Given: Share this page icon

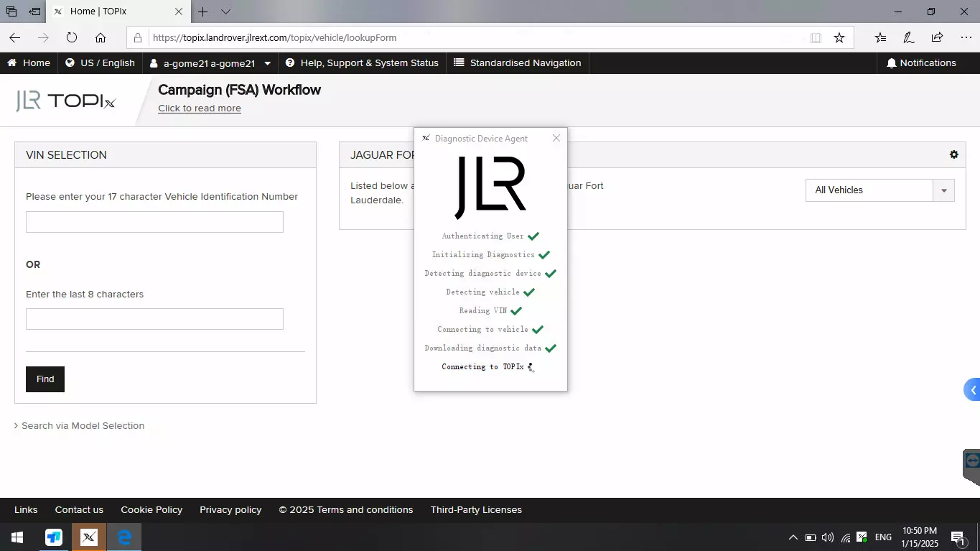Looking at the screenshot, I should (937, 38).
